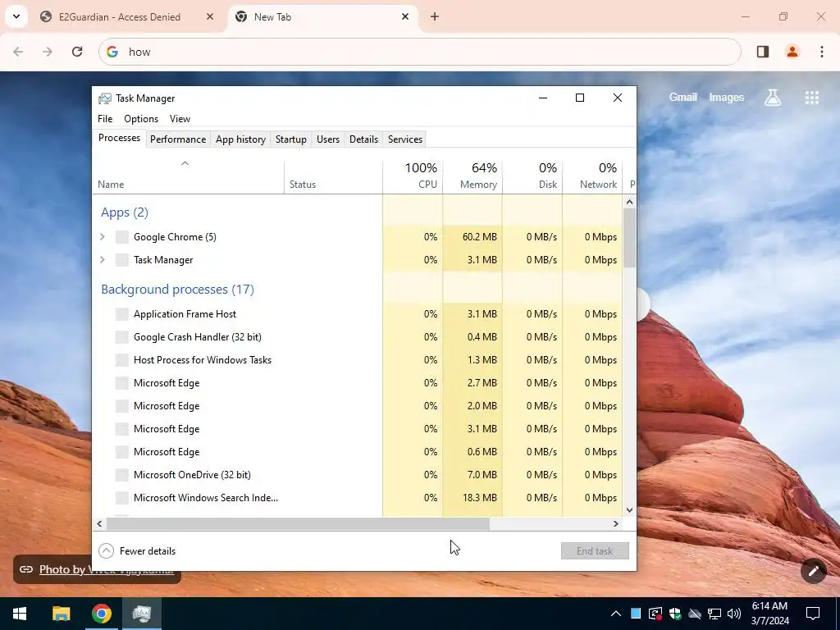Click the Chrome forward arrow
The image size is (840, 630).
[48, 52]
